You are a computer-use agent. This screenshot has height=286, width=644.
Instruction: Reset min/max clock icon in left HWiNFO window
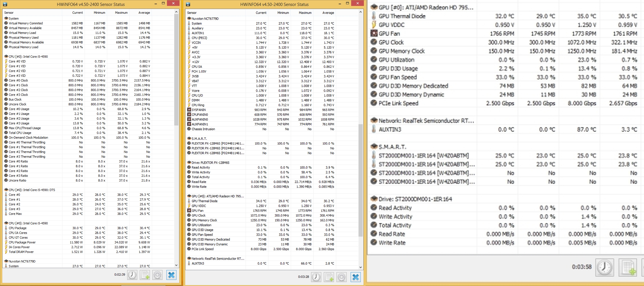pos(132,275)
